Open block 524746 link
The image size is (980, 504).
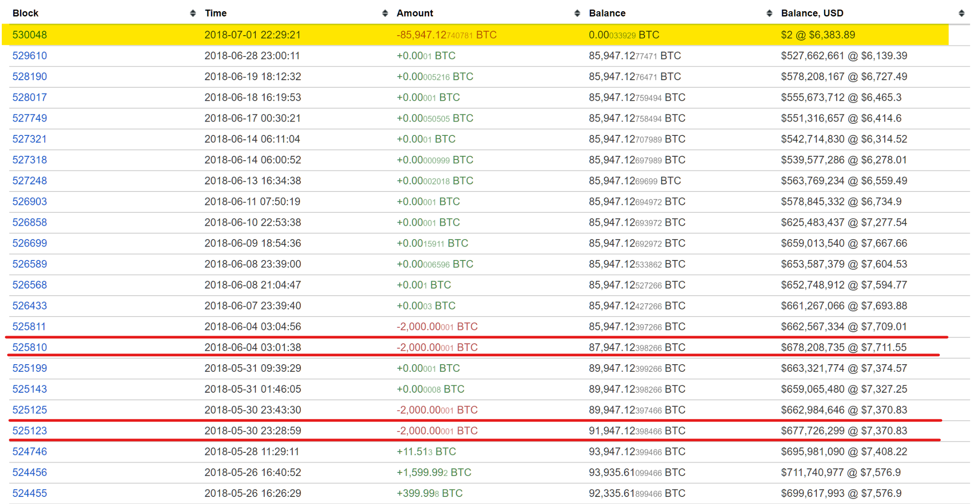(x=29, y=451)
